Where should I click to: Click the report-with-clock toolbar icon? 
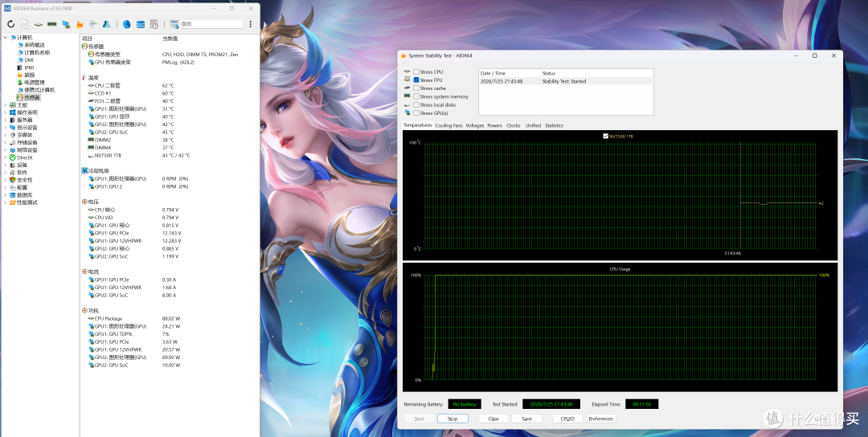point(154,24)
